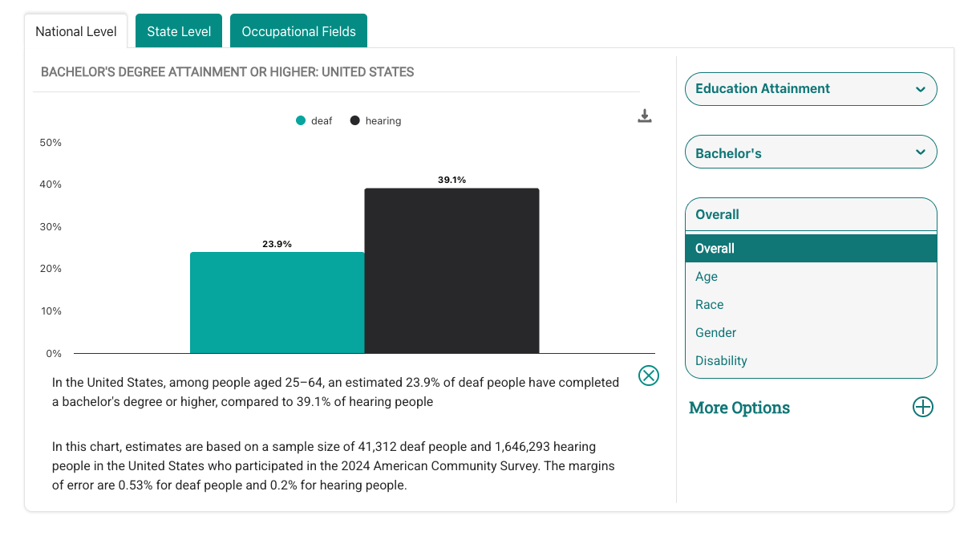Select the National Level tab
This screenshot has height=540, width=980.
[76, 31]
